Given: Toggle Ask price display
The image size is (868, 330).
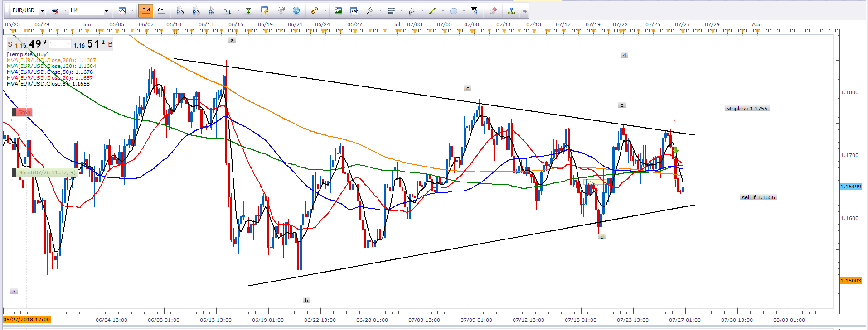Looking at the screenshot, I should pyautogui.click(x=161, y=10).
